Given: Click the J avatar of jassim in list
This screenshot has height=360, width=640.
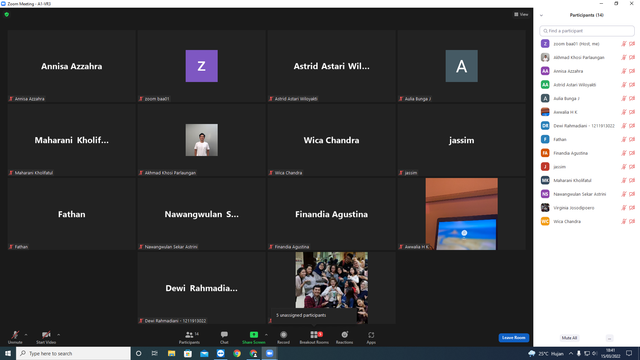Looking at the screenshot, I should 545,167.
